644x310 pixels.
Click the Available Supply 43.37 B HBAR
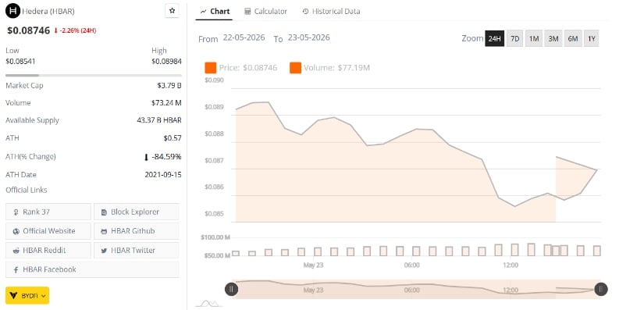(x=159, y=120)
